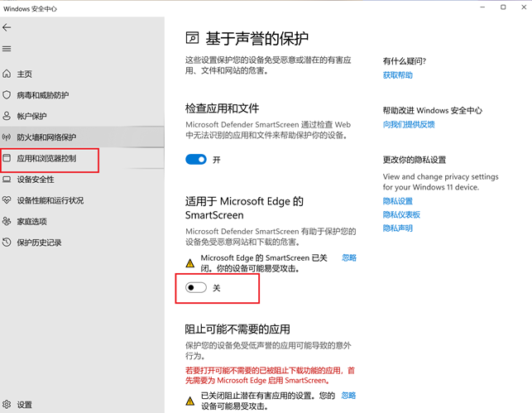Click the 防火墙和网络保护 icon

point(7,137)
